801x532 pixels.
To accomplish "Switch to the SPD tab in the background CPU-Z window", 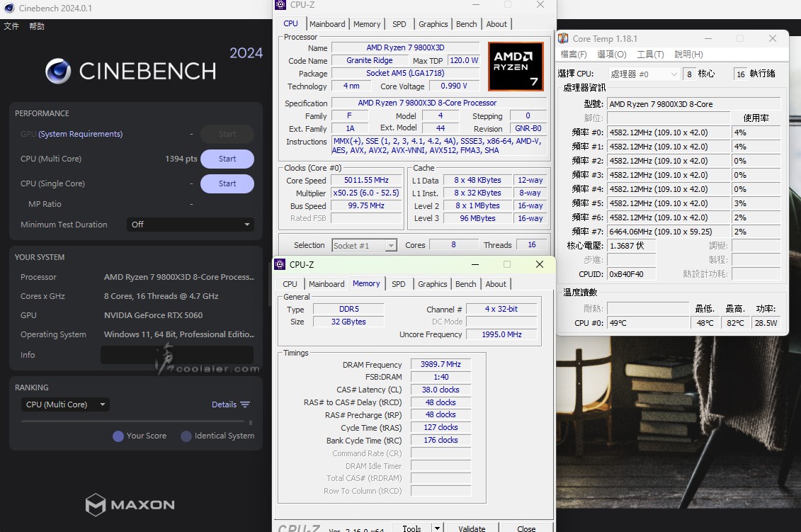I will pos(399,24).
